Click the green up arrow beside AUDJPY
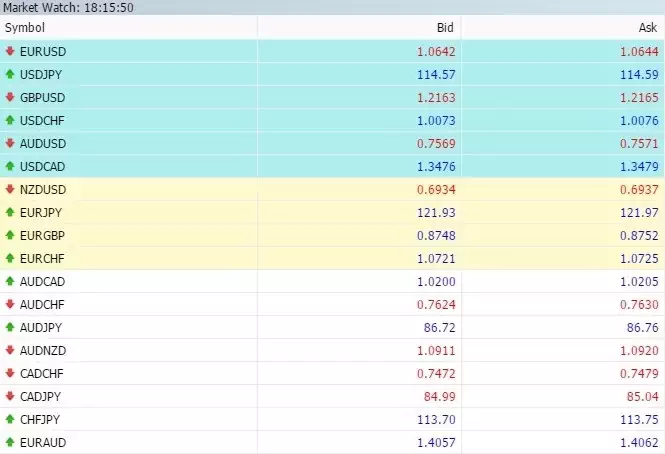 point(10,327)
